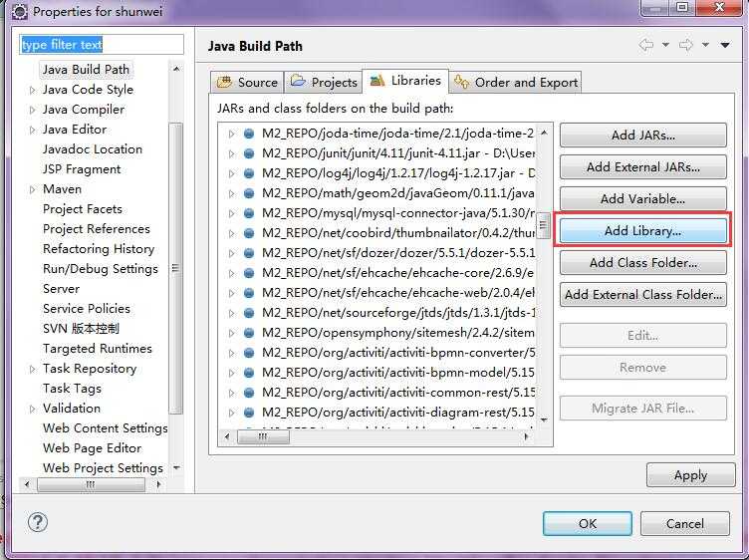Screen dimensions: 749x560
Task: Open the view menu dropdown triangle
Action: [725, 45]
